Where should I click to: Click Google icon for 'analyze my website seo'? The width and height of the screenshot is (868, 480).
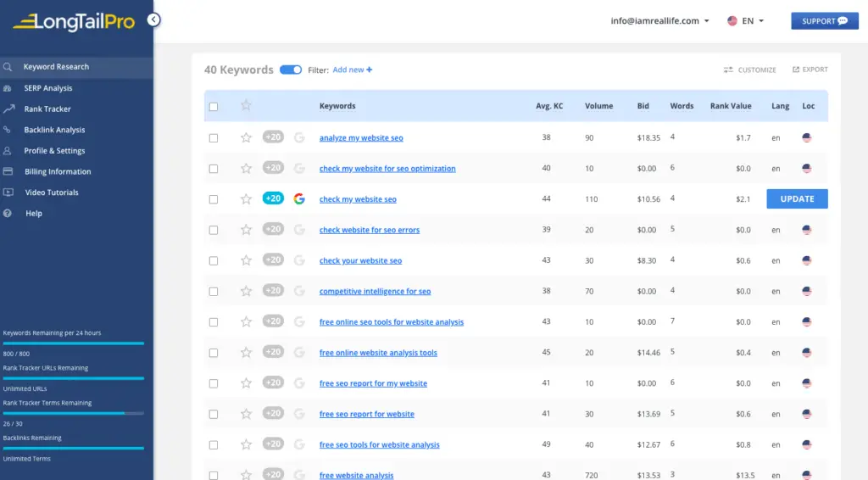coord(299,137)
